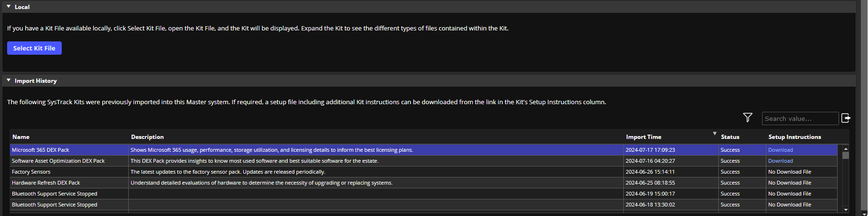The width and height of the screenshot is (868, 216).
Task: Collapse the Import History section
Action: (x=9, y=80)
